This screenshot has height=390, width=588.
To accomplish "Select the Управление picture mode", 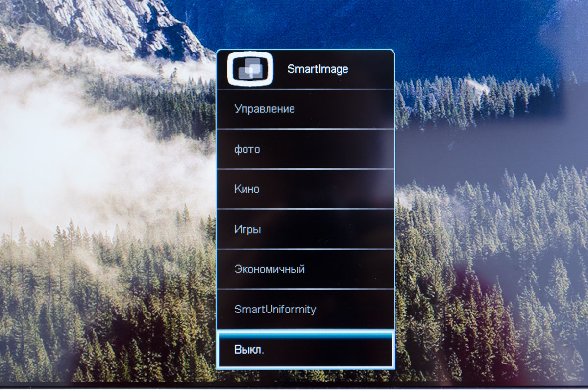I will click(x=305, y=109).
